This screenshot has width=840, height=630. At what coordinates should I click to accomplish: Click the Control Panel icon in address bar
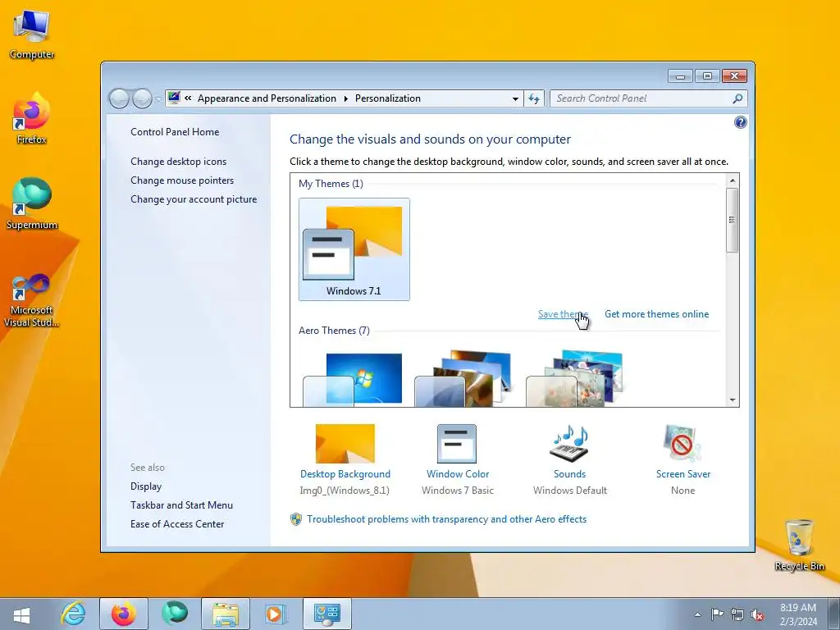[174, 98]
